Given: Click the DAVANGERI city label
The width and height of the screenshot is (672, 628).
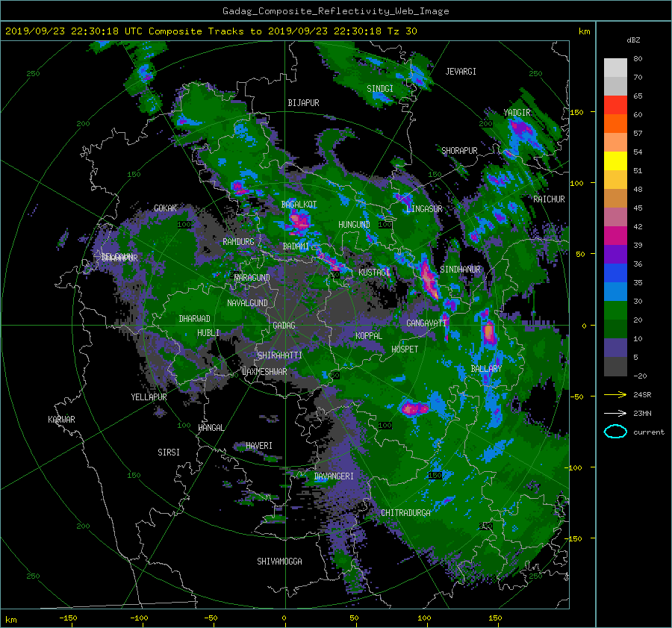Looking at the screenshot, I should 334,476.
